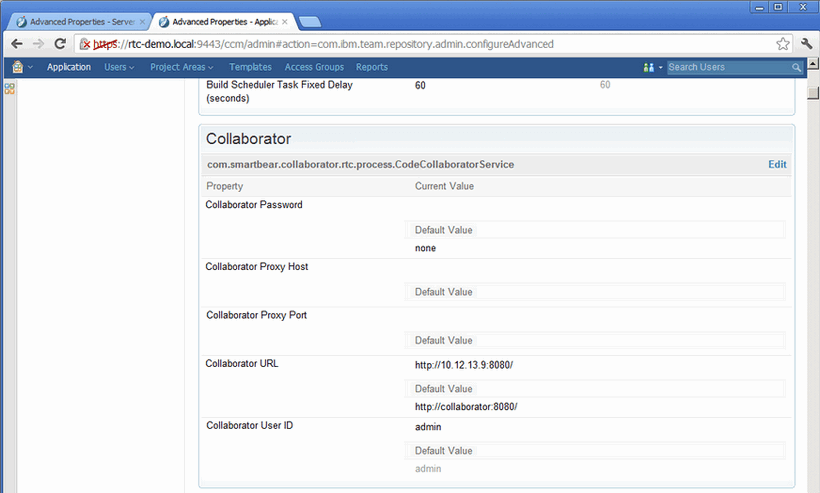Open a new browser tab
The image size is (820, 493).
[x=310, y=22]
